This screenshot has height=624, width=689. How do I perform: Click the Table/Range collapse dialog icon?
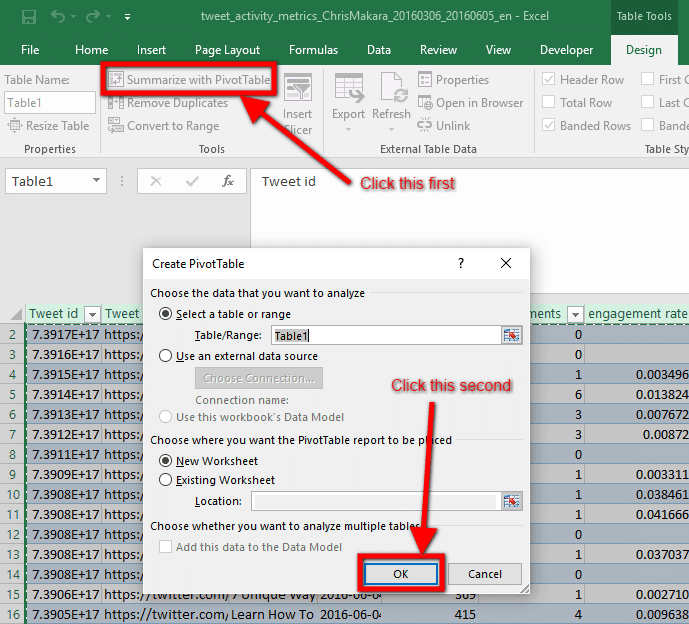point(512,336)
